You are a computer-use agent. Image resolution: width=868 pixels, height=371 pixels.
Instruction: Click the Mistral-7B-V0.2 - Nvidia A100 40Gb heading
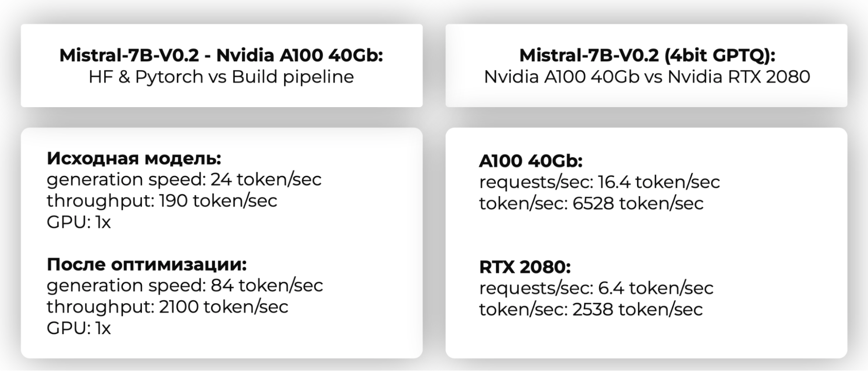pyautogui.click(x=221, y=55)
